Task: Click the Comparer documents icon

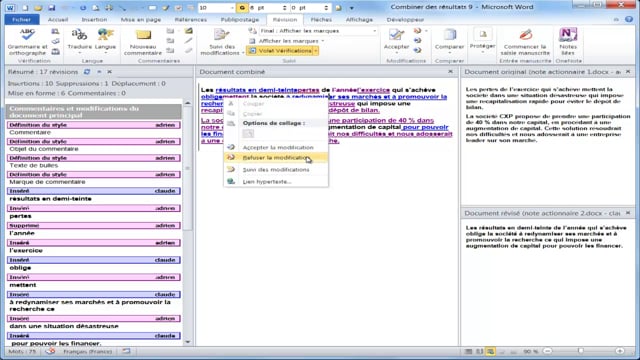Action: click(x=449, y=35)
